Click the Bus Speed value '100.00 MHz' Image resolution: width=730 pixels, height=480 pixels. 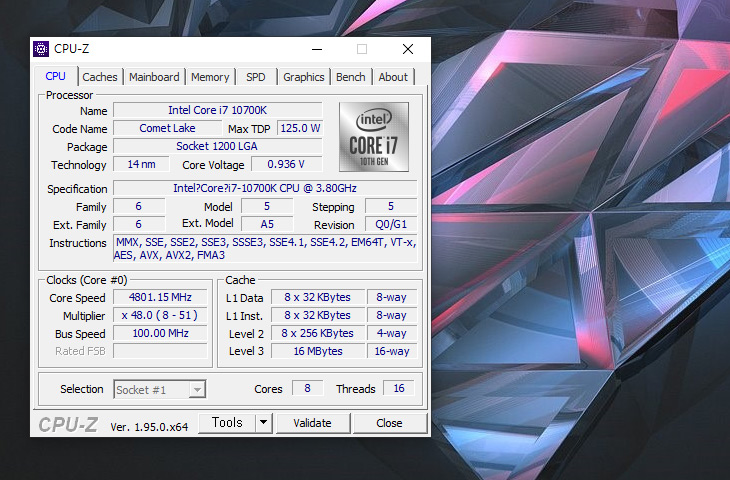click(x=160, y=333)
